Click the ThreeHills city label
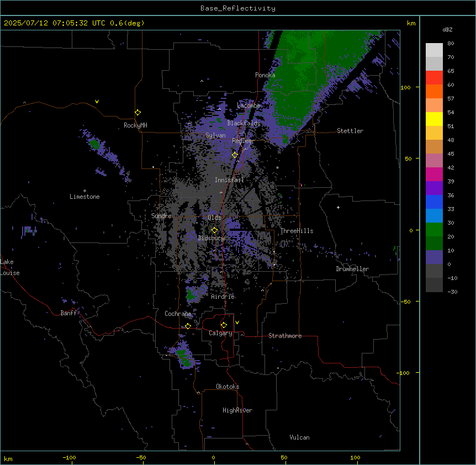The width and height of the screenshot is (476, 465). 297,231
